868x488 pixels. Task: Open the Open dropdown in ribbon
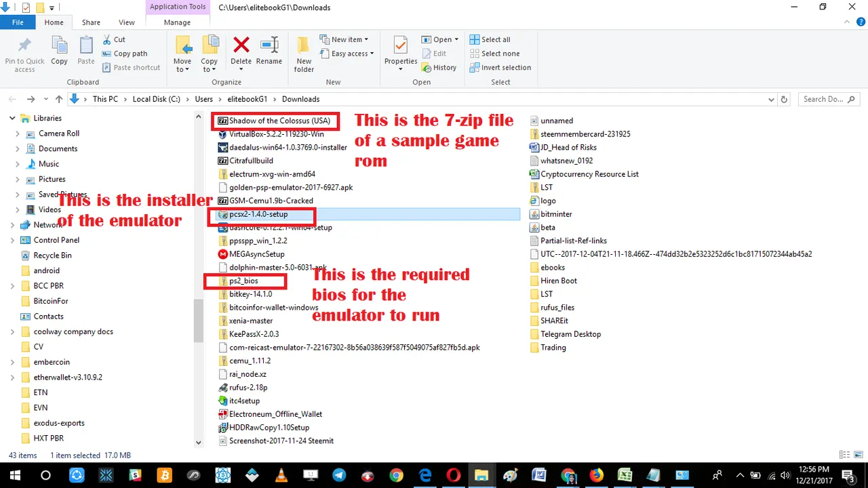pos(440,39)
